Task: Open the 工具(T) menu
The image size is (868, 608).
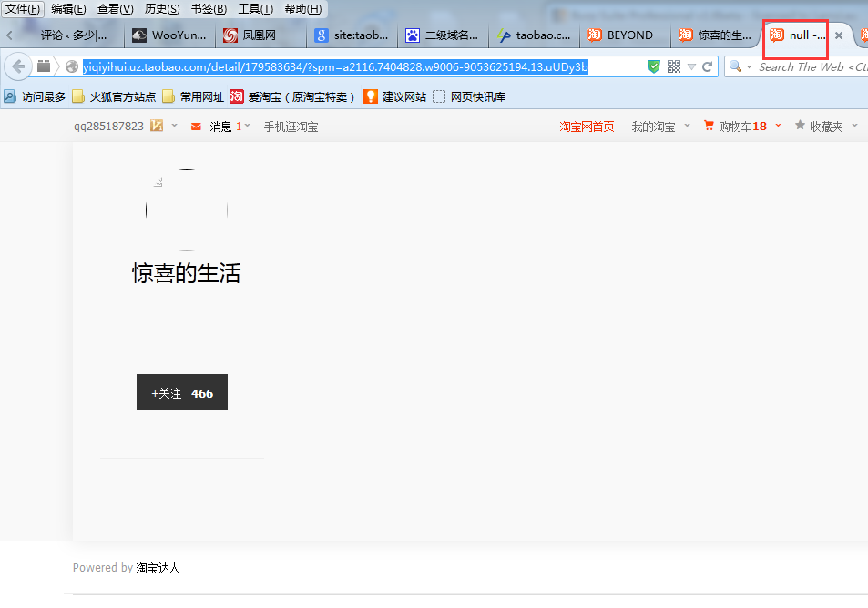Action: click(255, 9)
